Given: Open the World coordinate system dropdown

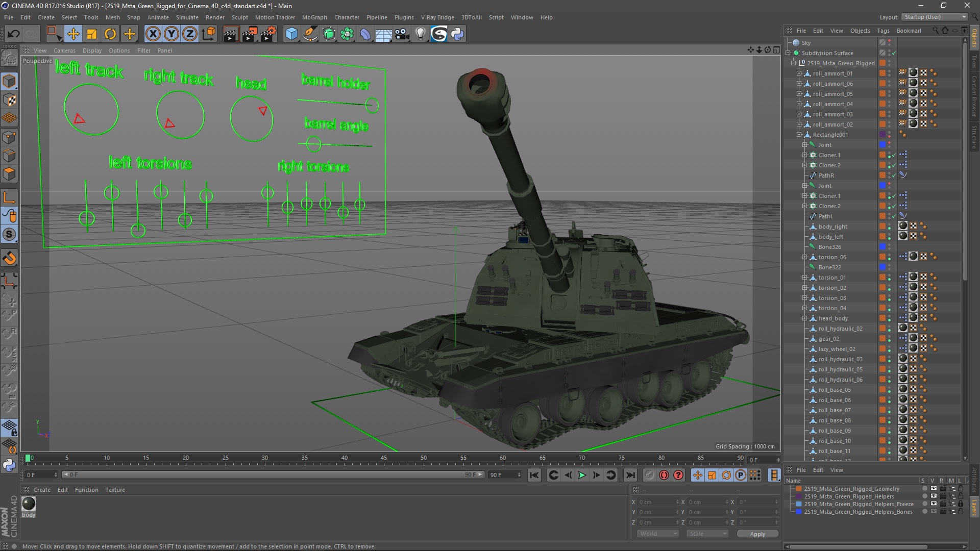Looking at the screenshot, I should tap(658, 534).
